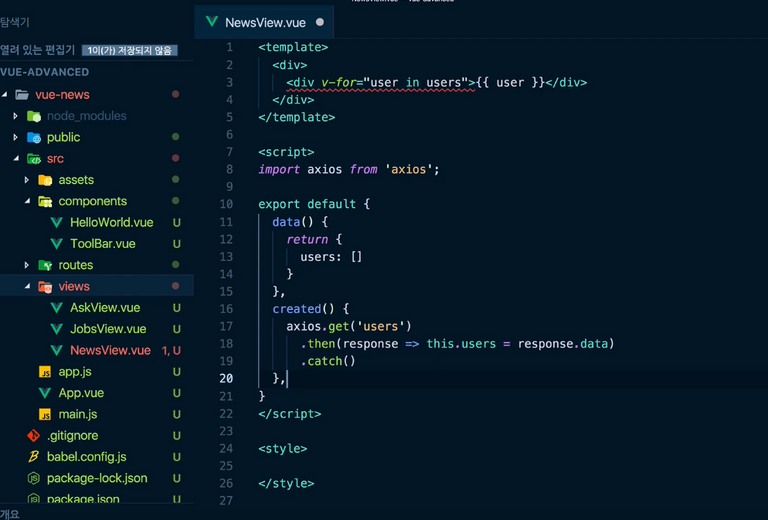Click the routes folder icon
This screenshot has width=768, height=520.
click(x=45, y=265)
